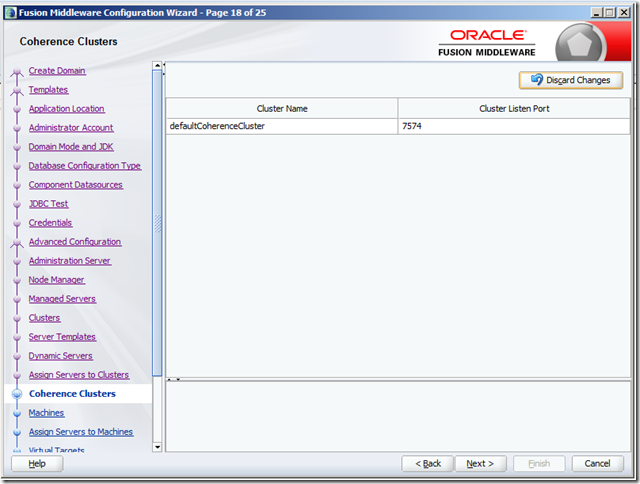
Task: Click the Templates step marker icon
Action: coord(17,91)
